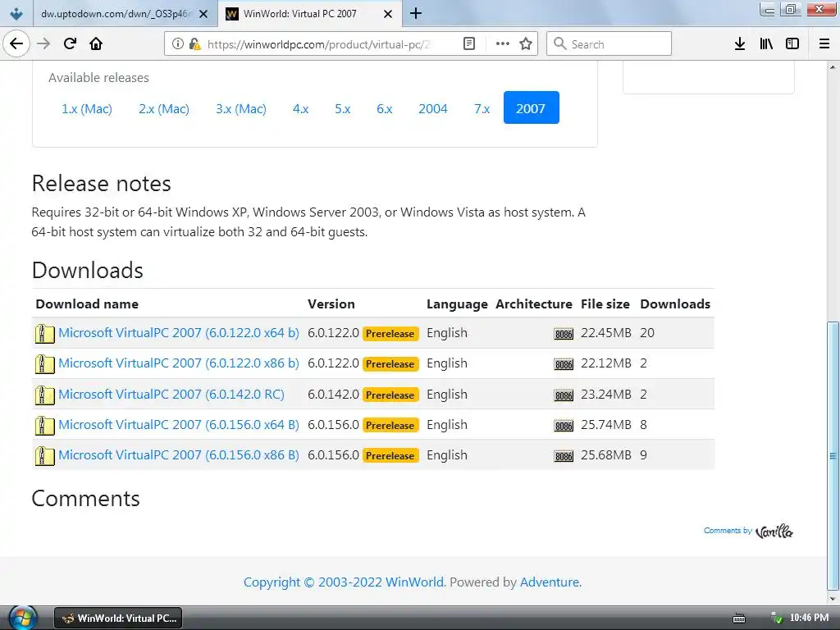Click the scrollbar down arrow
Viewport: 840px width, 630px height.
(833, 599)
